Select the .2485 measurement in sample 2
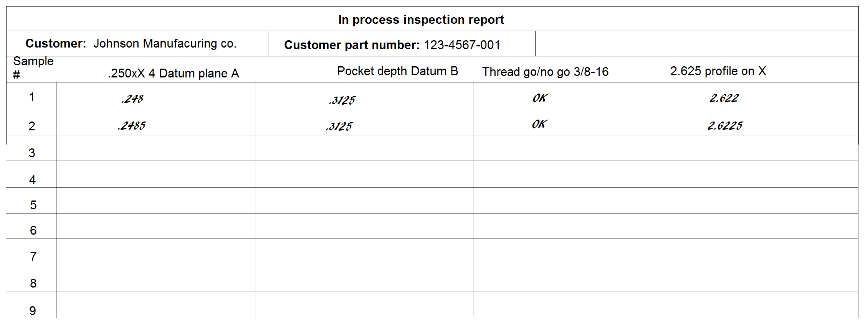Image resolution: width=868 pixels, height=327 pixels. point(132,125)
